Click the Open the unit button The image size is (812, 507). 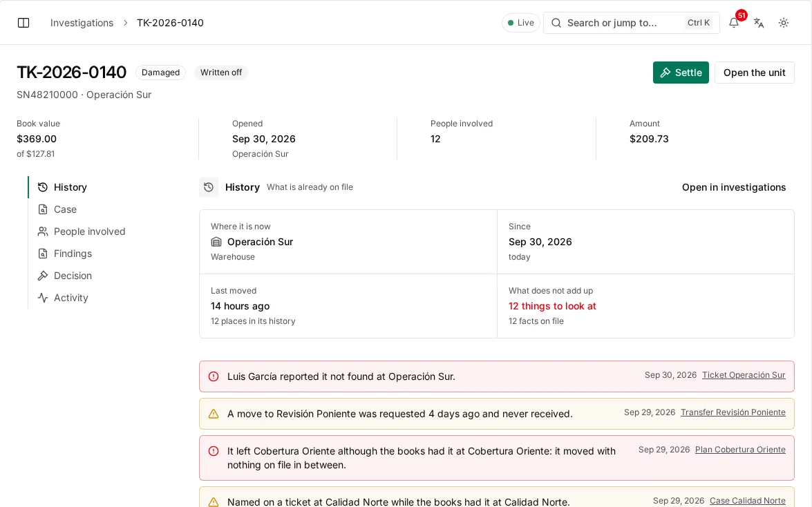[755, 73]
